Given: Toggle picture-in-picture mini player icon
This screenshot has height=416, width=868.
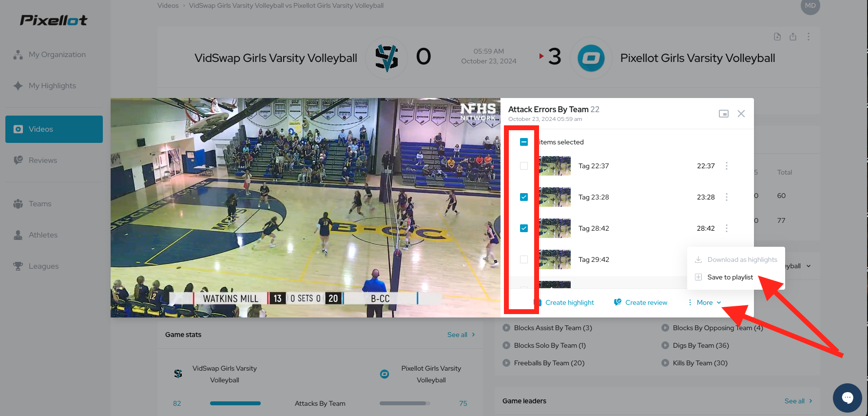Looking at the screenshot, I should pyautogui.click(x=724, y=114).
